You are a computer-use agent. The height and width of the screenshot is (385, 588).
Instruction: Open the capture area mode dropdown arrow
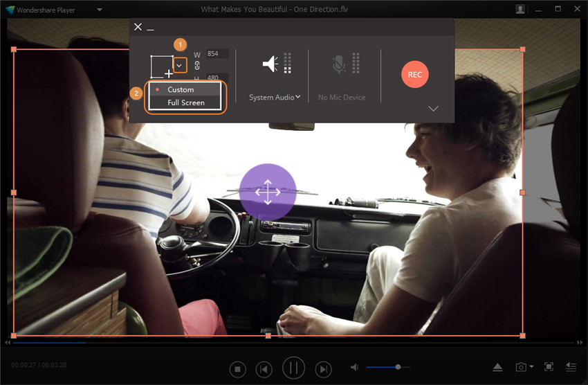pos(180,65)
